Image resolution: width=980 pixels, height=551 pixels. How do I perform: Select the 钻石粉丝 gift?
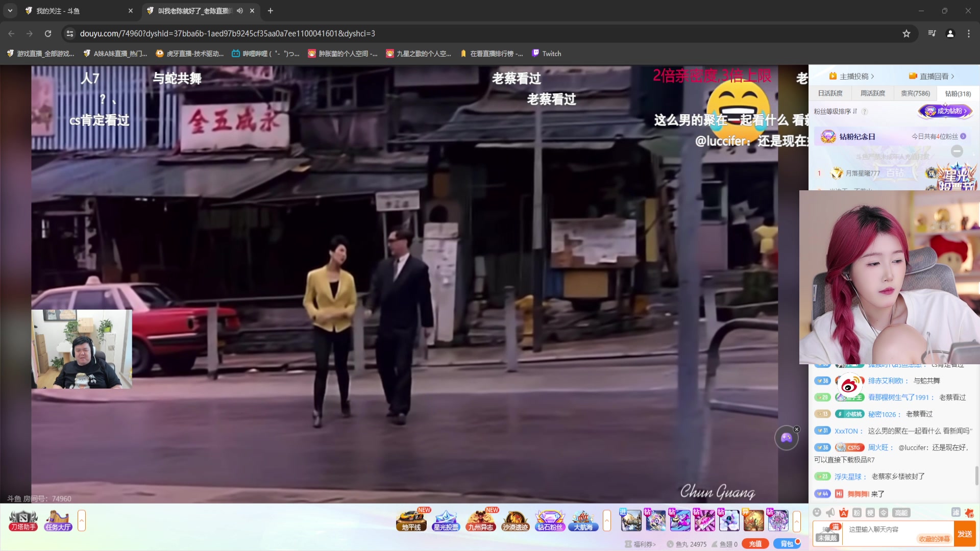pos(550,520)
